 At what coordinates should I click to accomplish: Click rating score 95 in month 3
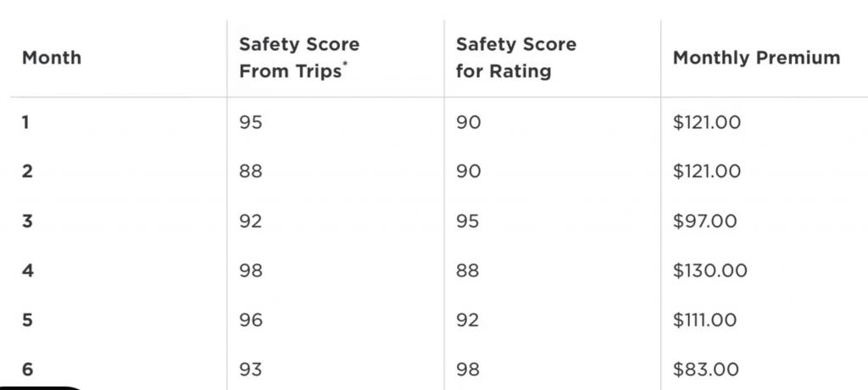click(468, 221)
